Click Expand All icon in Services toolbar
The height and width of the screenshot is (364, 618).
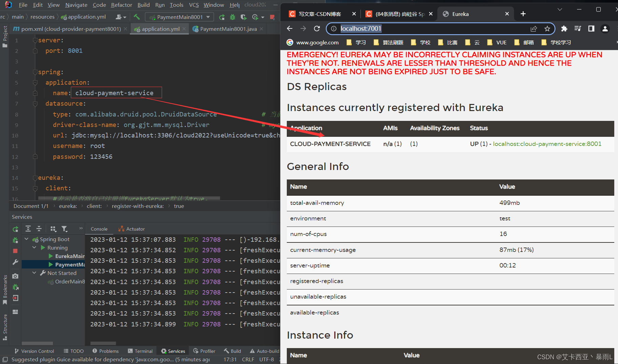tap(28, 229)
